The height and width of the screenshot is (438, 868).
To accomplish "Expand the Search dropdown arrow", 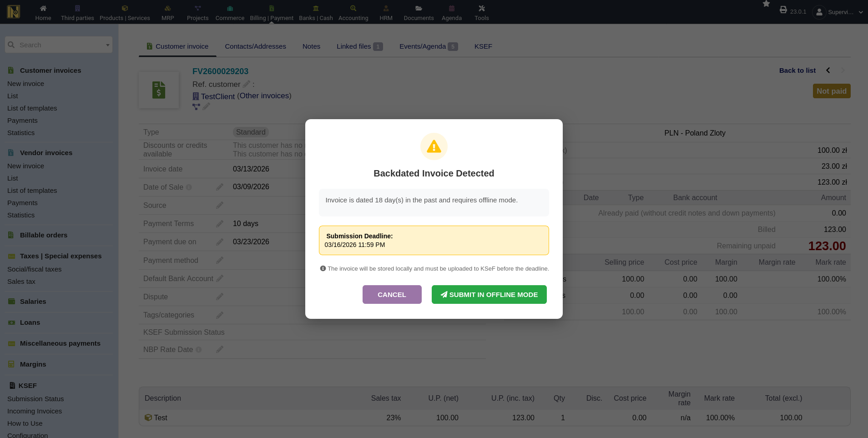I will 107,45.
